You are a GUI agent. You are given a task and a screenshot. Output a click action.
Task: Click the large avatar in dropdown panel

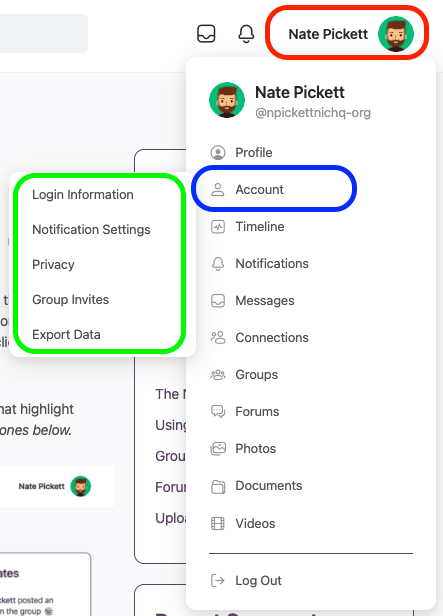[x=227, y=100]
